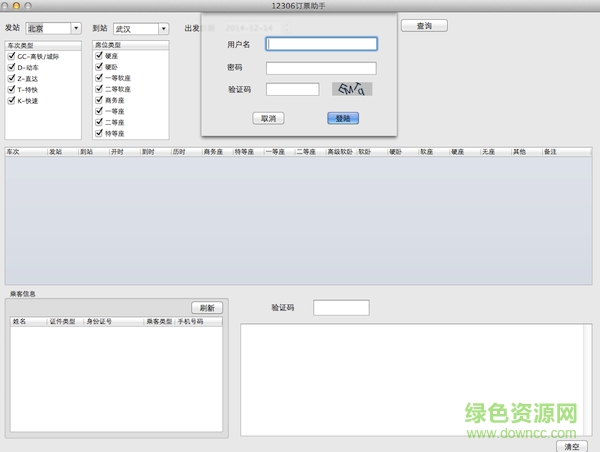
Task: Uncheck the 一等软座 seat type
Action: point(99,78)
